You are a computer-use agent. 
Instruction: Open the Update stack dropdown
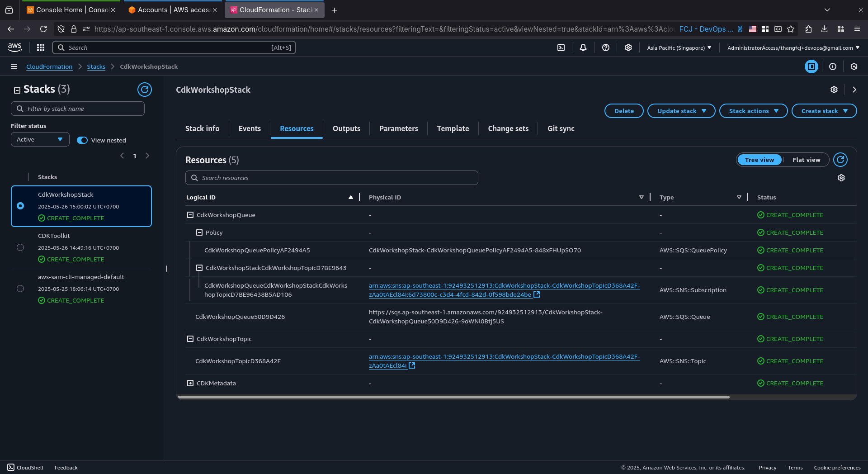(681, 111)
